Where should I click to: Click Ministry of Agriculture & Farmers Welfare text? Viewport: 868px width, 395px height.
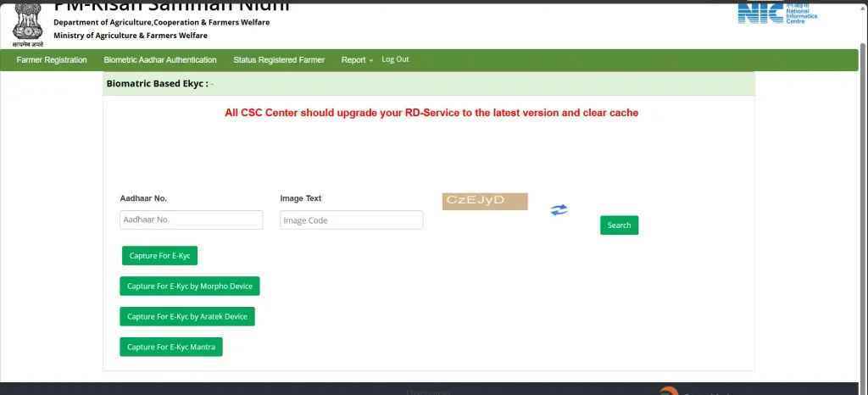[x=131, y=36]
